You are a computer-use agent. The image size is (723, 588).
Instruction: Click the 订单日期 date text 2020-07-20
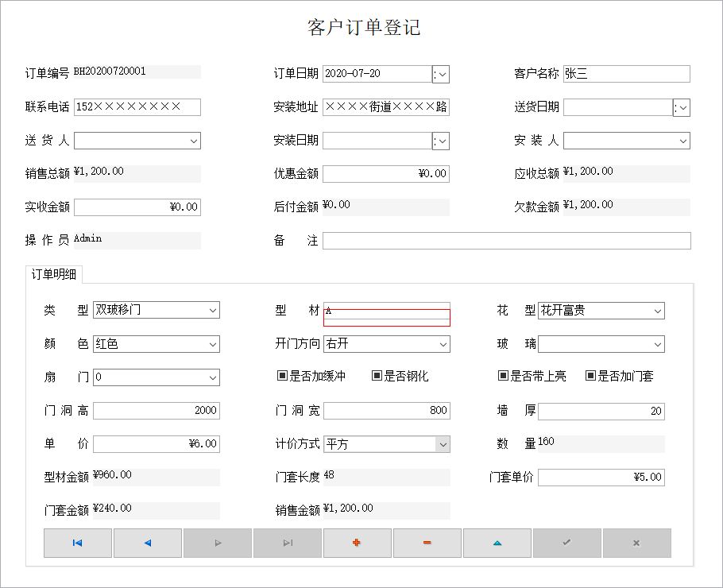pos(353,73)
